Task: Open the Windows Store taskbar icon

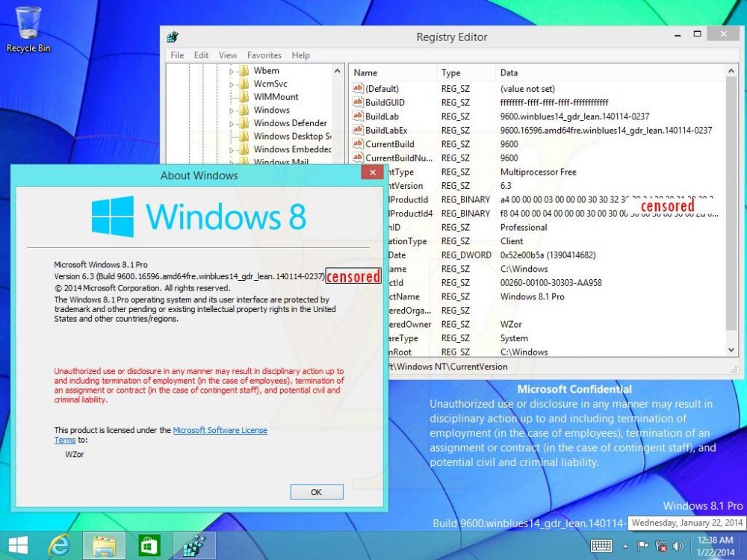Action: pos(149,546)
